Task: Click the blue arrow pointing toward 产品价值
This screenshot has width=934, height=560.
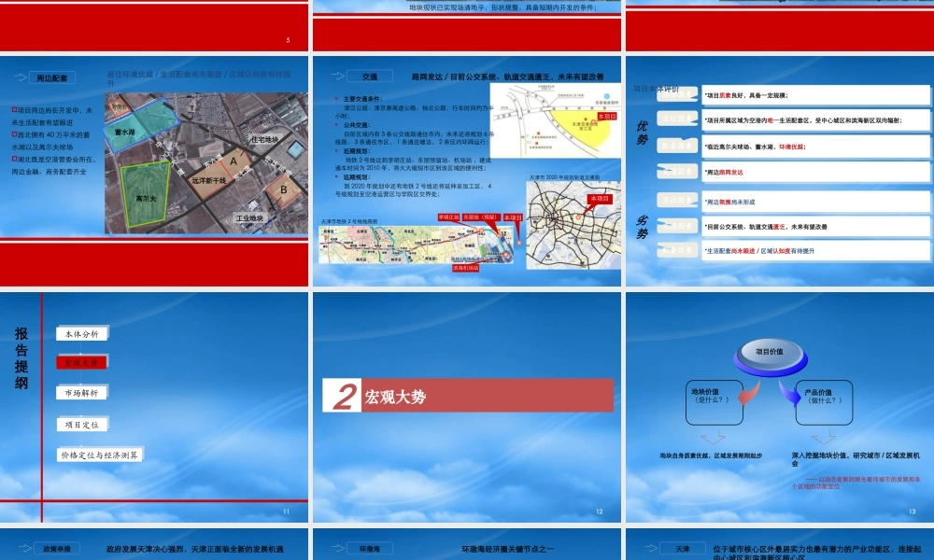Action: tap(790, 393)
